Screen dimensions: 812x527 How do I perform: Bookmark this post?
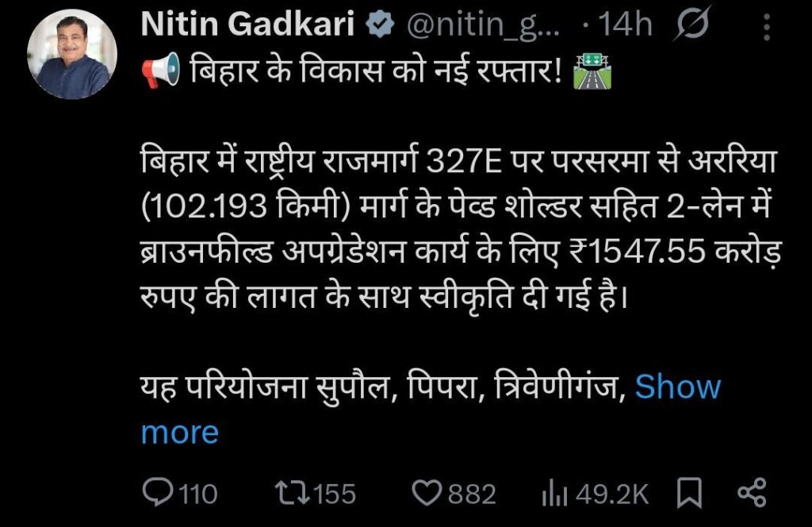click(689, 494)
